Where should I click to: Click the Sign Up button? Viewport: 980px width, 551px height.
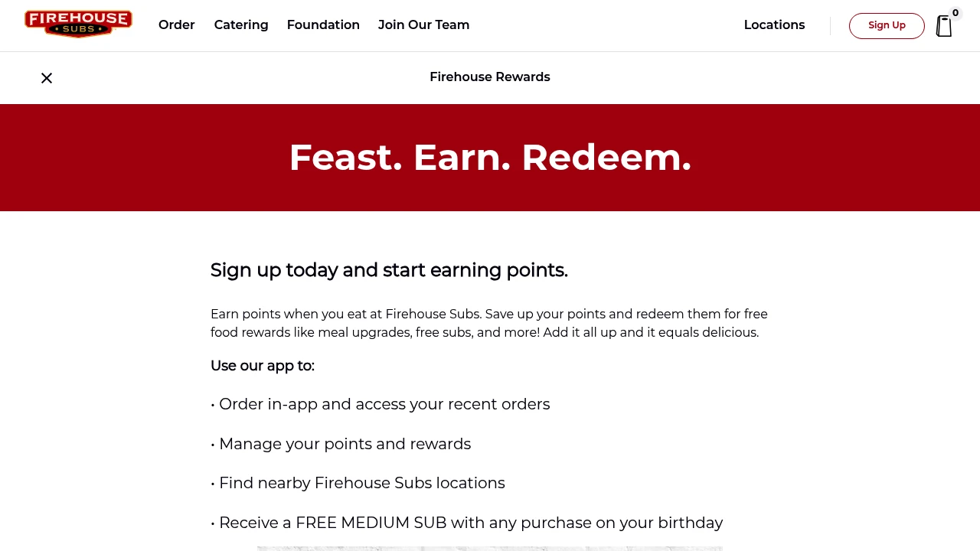(886, 25)
